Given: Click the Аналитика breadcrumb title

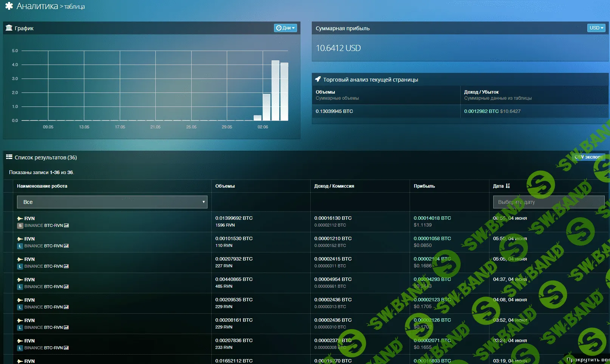Looking at the screenshot, I should [x=37, y=6].
